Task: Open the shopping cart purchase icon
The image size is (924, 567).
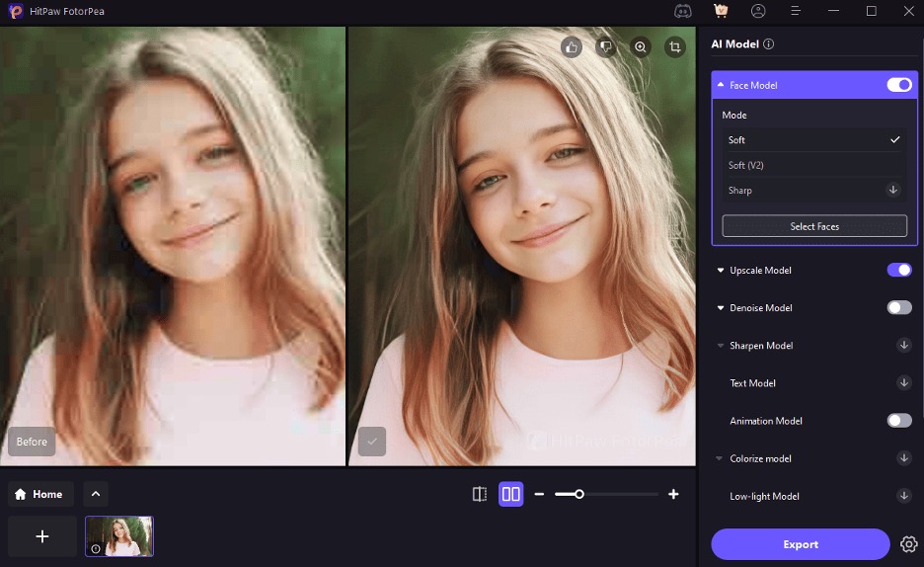Action: coord(720,11)
